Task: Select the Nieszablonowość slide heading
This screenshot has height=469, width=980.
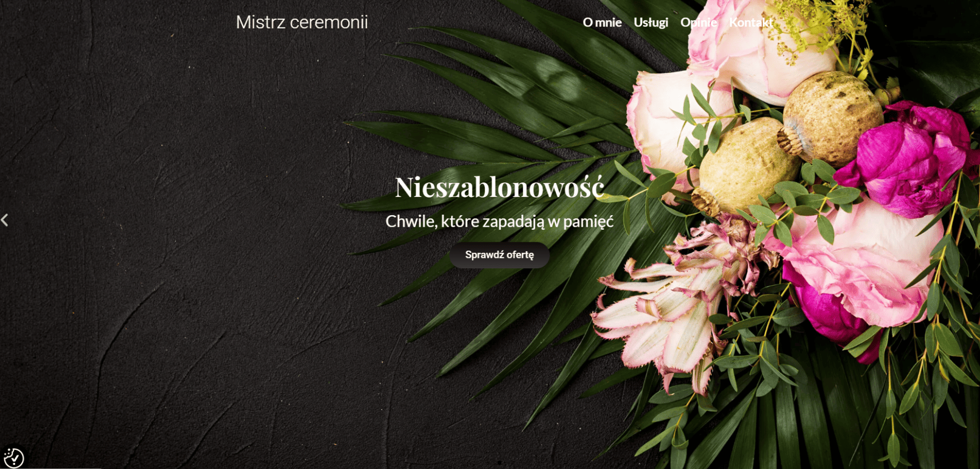Action: tap(499, 187)
